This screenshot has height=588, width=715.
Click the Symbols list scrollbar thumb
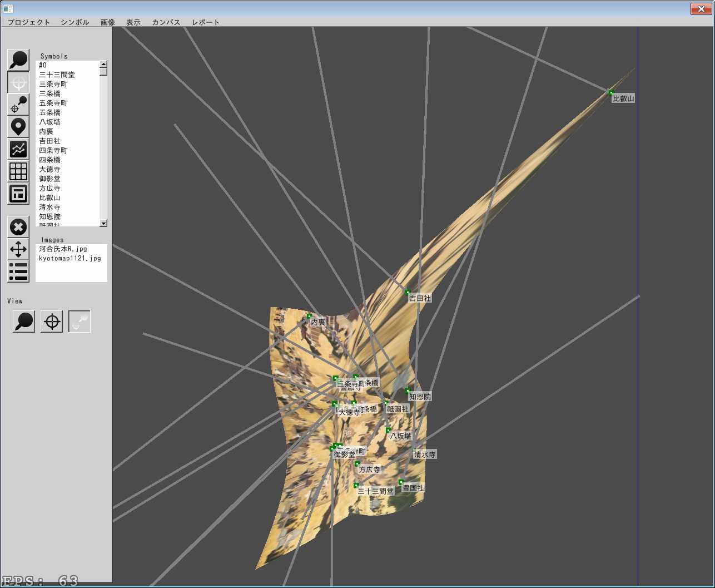pos(103,71)
